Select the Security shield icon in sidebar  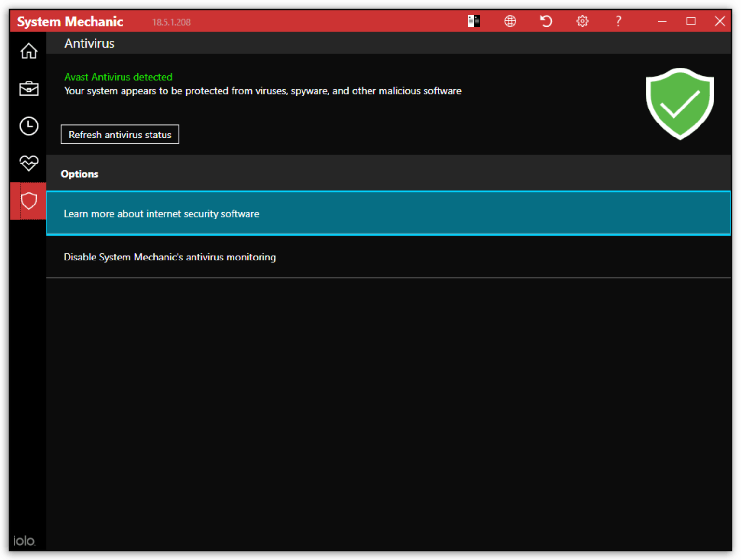pos(28,201)
